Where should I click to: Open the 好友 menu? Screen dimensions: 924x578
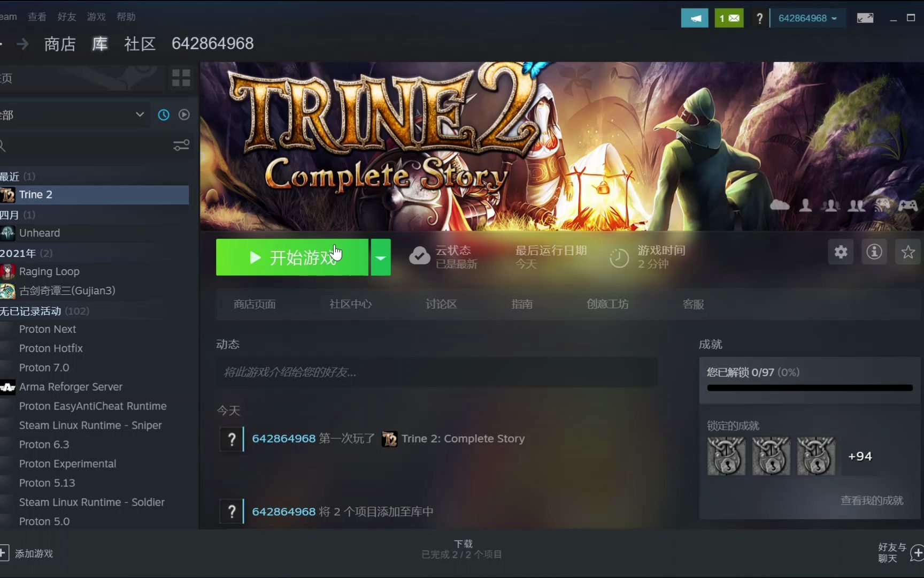point(67,17)
